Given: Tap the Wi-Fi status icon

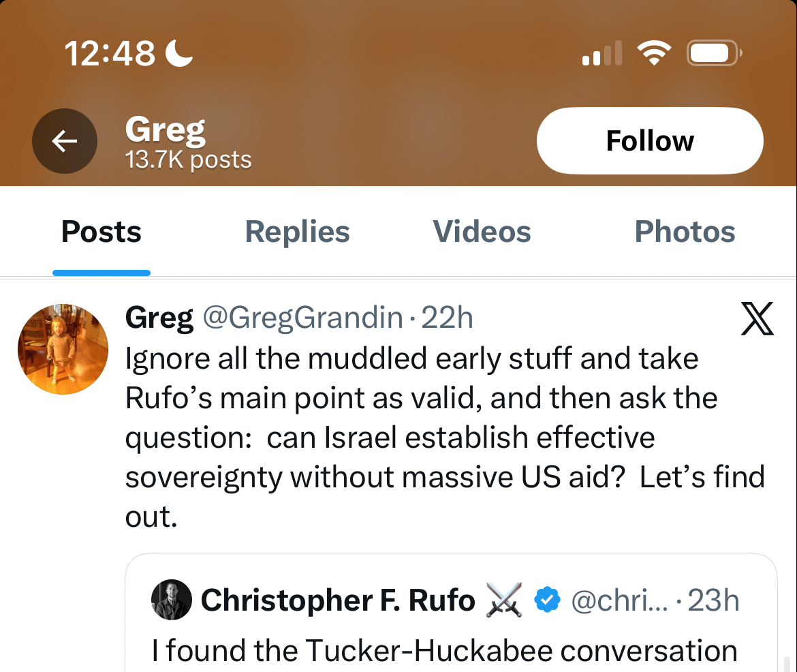Looking at the screenshot, I should point(653,53).
